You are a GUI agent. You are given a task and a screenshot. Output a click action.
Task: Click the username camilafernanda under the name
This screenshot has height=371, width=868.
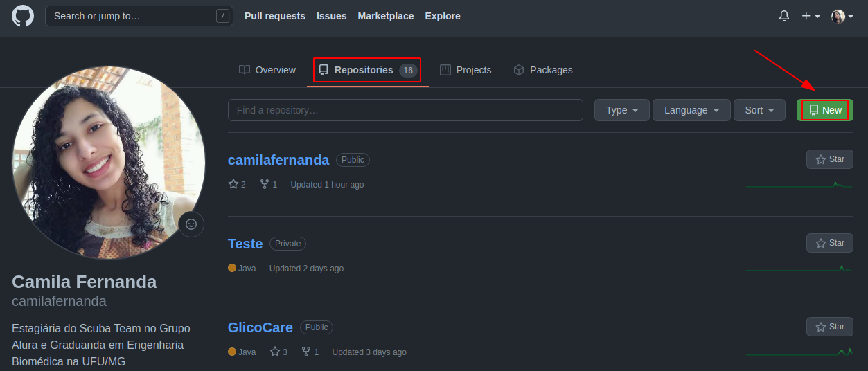[x=60, y=301]
